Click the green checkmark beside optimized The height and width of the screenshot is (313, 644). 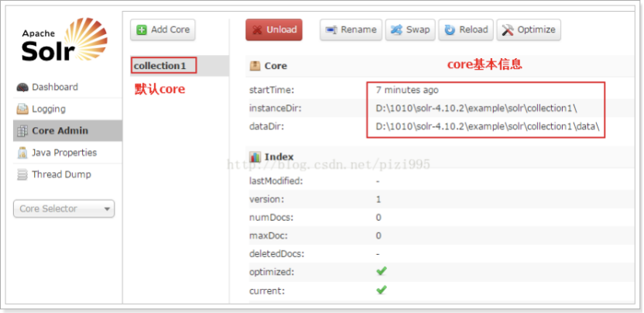click(382, 271)
